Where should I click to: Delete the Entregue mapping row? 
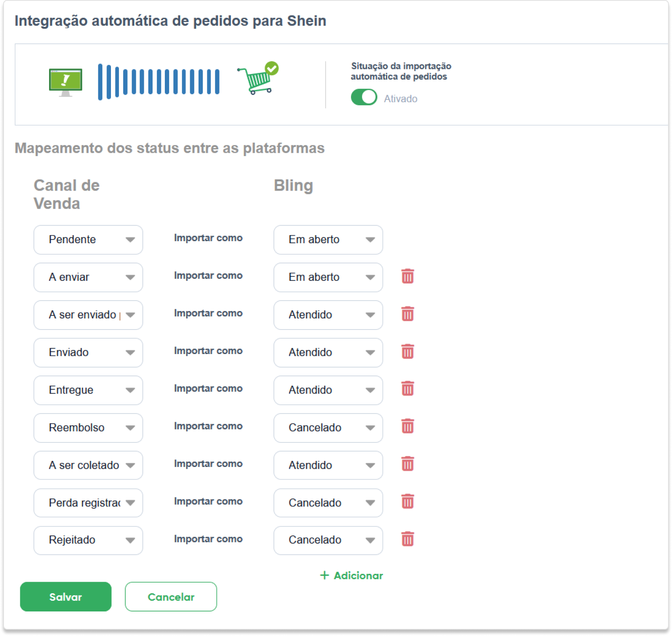[407, 389]
